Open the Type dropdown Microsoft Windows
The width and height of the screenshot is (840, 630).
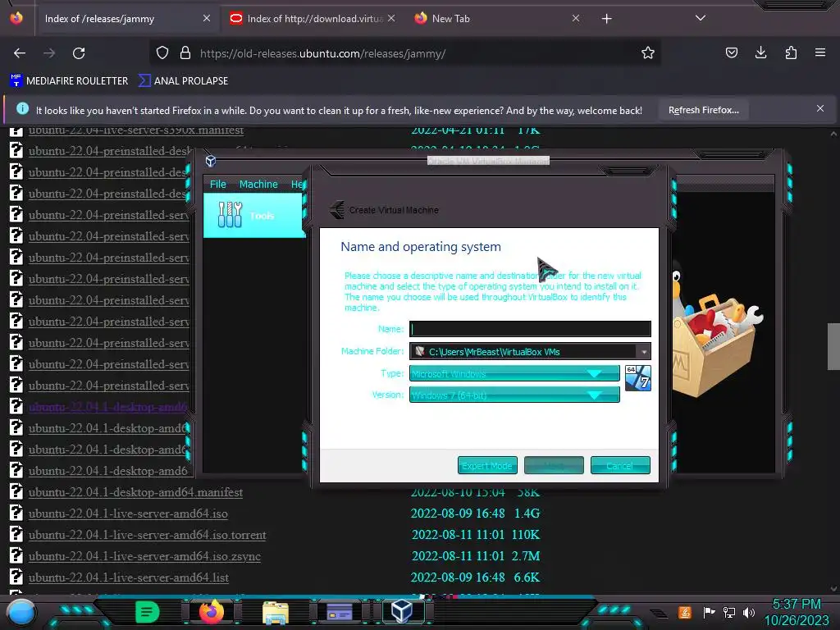514,373
